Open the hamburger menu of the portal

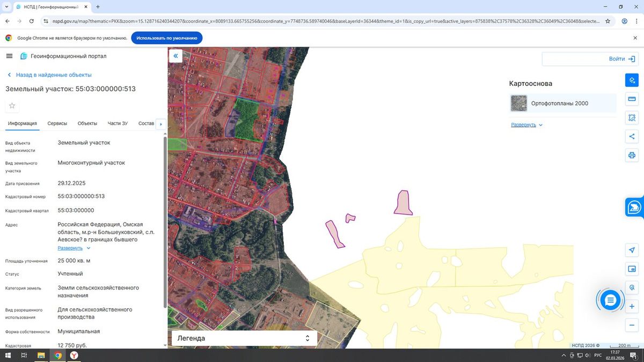click(9, 56)
